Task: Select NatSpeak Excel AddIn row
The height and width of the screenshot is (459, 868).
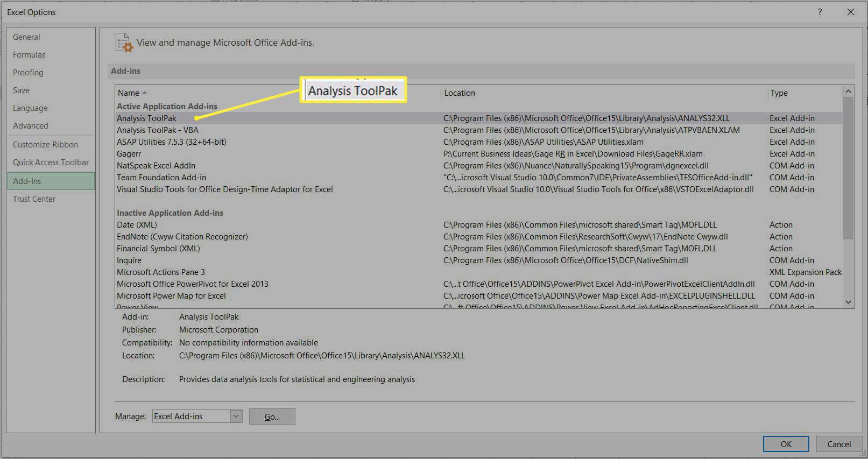Action: [x=479, y=166]
